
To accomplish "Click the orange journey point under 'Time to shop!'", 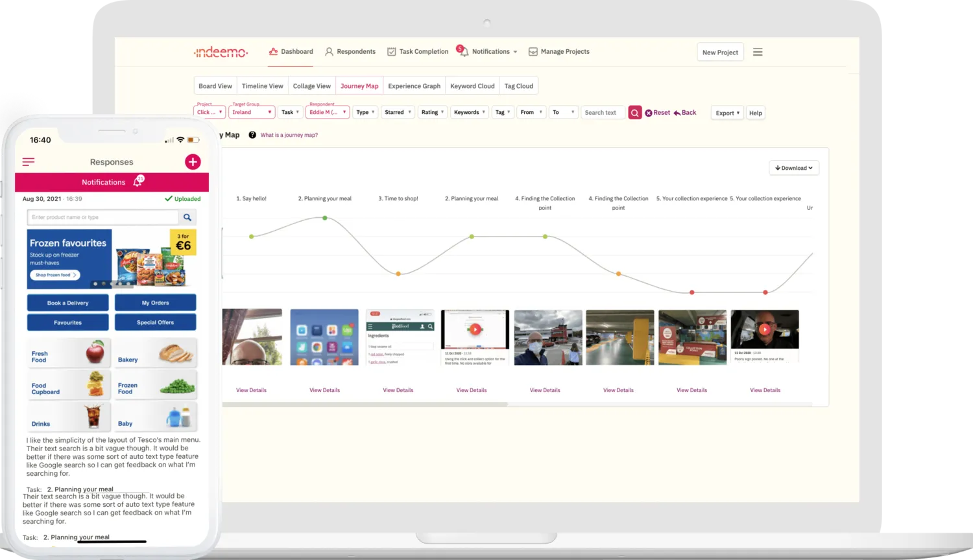I will coord(398,274).
